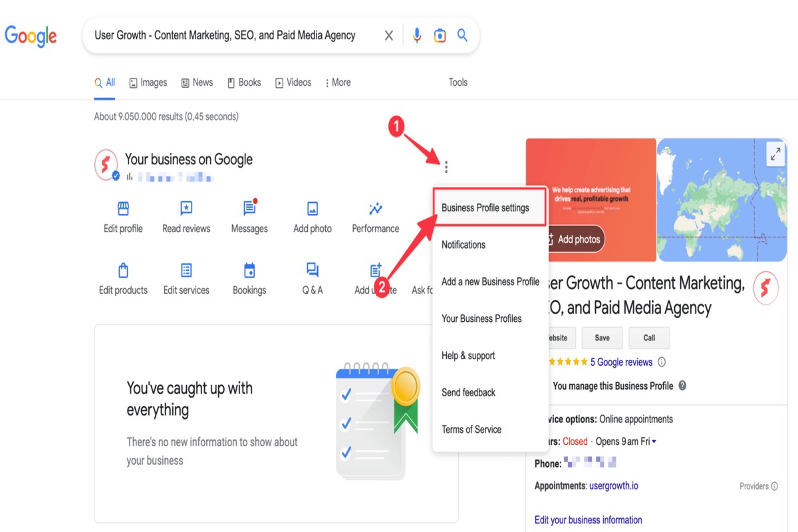Click the You've caught up with everything text
Image resolution: width=798 pixels, height=532 pixels.
[190, 398]
